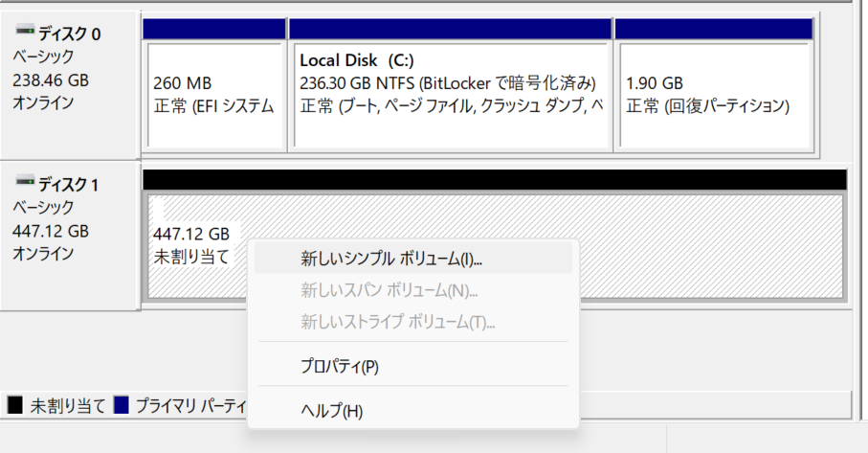The image size is (868, 453).
Task: Click the black bar above Disk 1's unallocated space
Action: 495,180
